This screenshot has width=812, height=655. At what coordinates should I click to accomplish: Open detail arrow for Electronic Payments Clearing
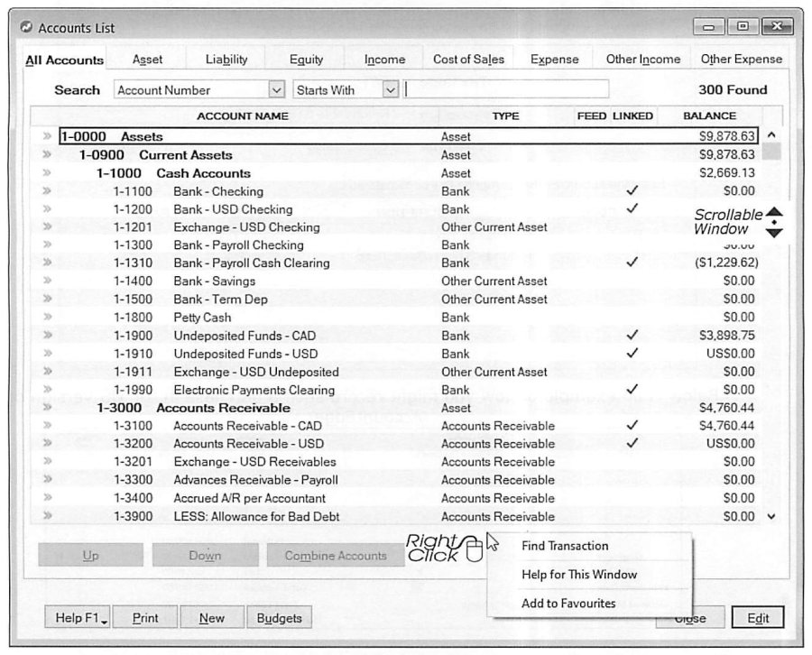coord(47,389)
